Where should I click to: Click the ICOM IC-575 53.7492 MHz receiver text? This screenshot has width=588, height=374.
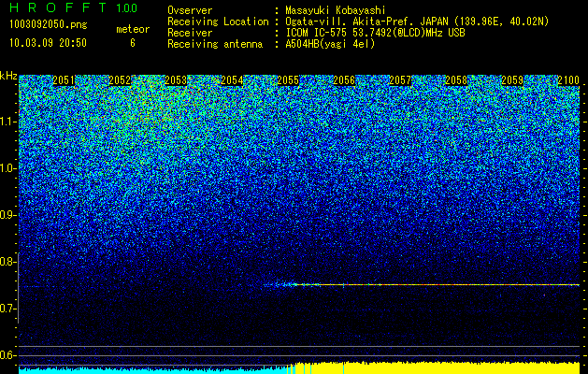coord(375,33)
